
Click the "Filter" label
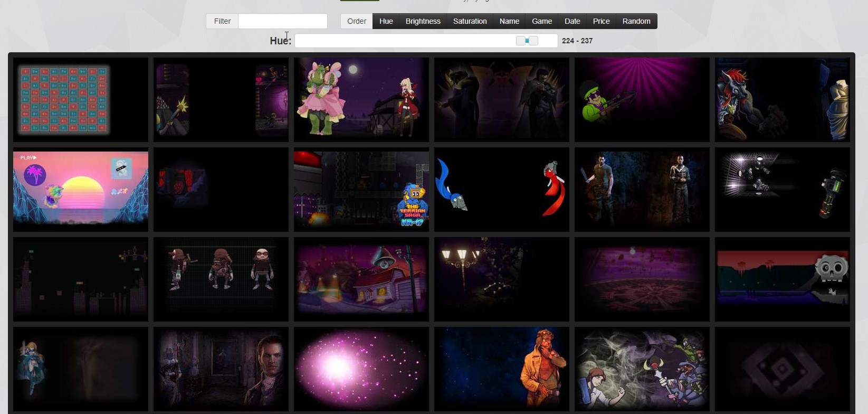tap(222, 21)
